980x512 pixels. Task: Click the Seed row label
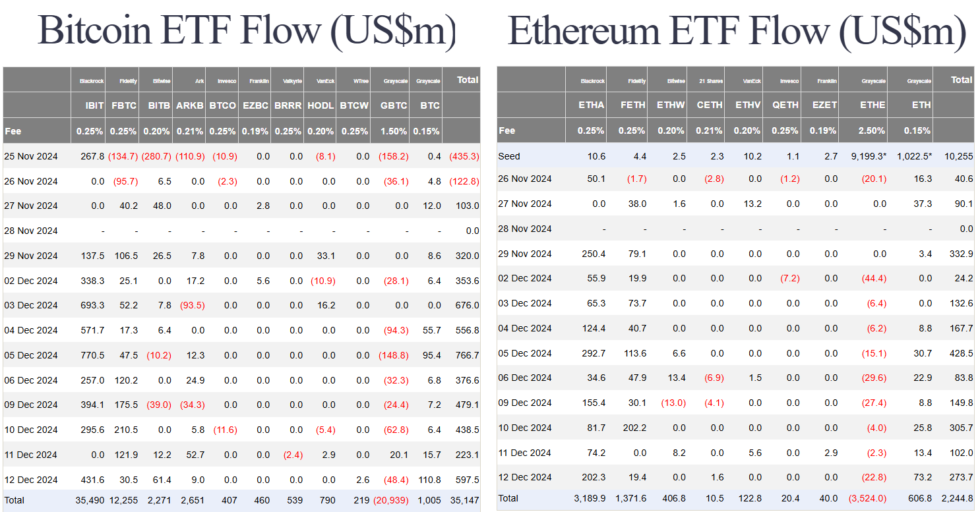click(509, 156)
